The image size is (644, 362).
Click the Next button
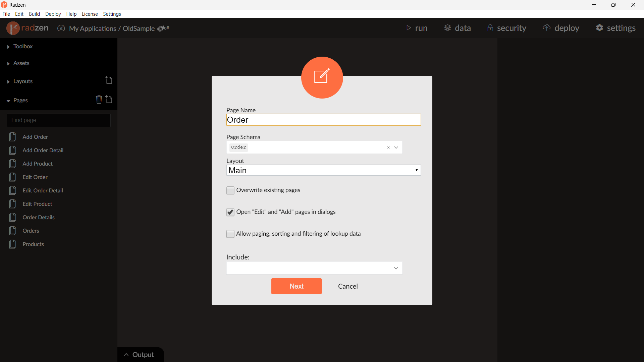(296, 286)
